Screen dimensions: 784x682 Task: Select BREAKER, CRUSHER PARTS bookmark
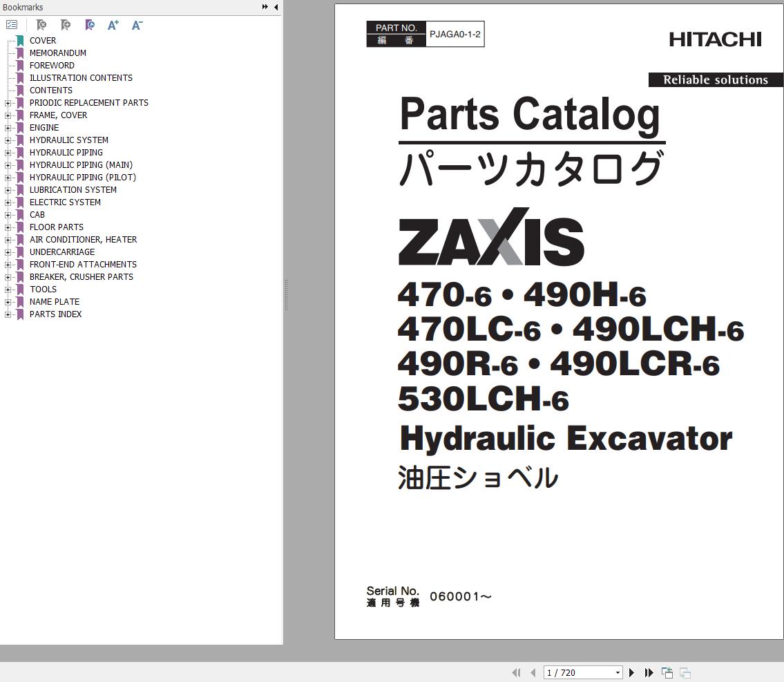[x=82, y=277]
